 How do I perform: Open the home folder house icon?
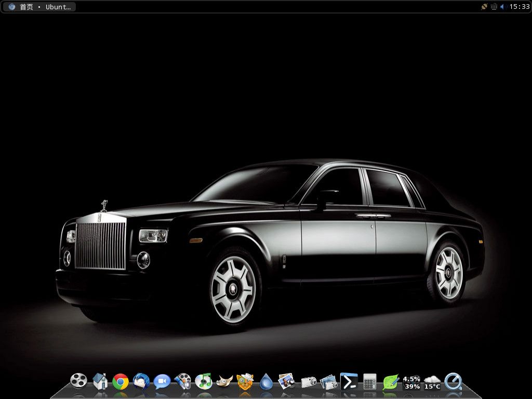click(100, 381)
